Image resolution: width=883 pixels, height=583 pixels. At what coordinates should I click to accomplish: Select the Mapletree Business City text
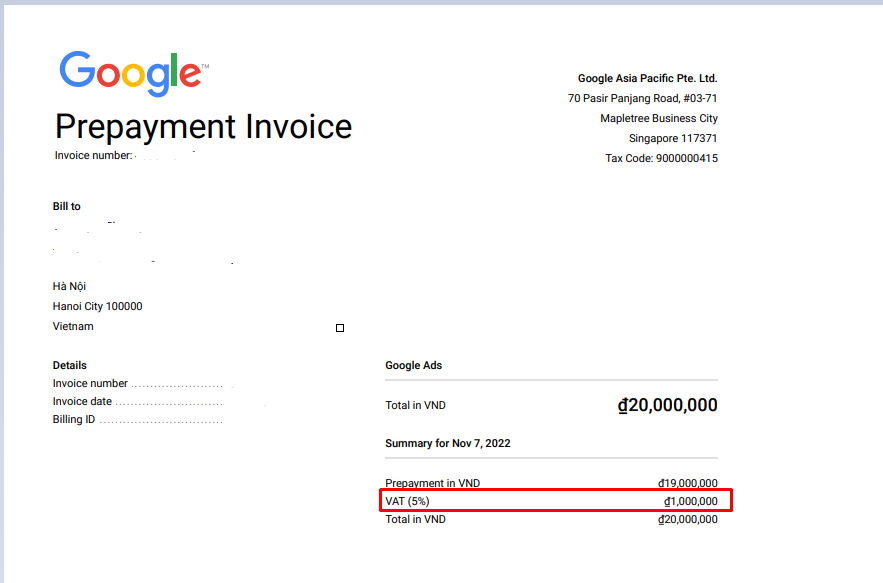coord(658,118)
